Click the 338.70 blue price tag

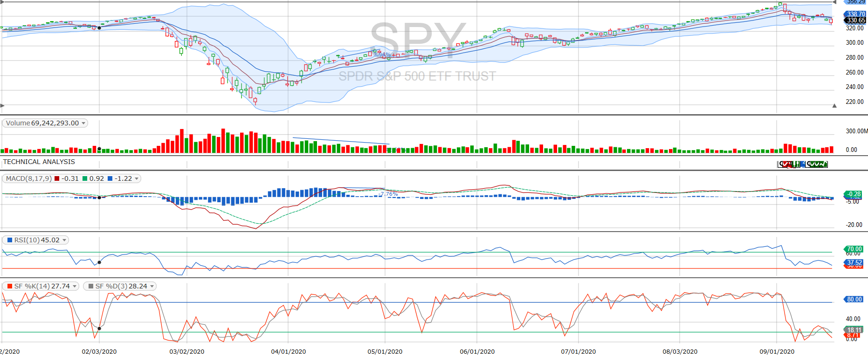tap(854, 14)
